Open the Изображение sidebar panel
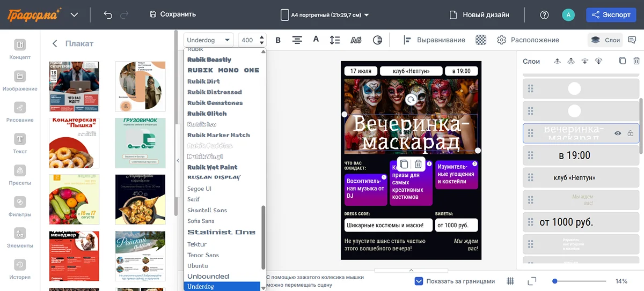Image resolution: width=644 pixels, height=291 pixels. click(20, 80)
